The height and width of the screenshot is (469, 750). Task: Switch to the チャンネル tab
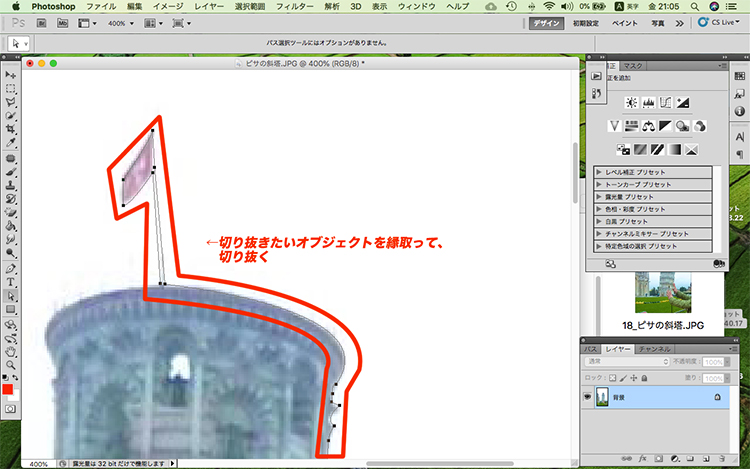point(655,349)
